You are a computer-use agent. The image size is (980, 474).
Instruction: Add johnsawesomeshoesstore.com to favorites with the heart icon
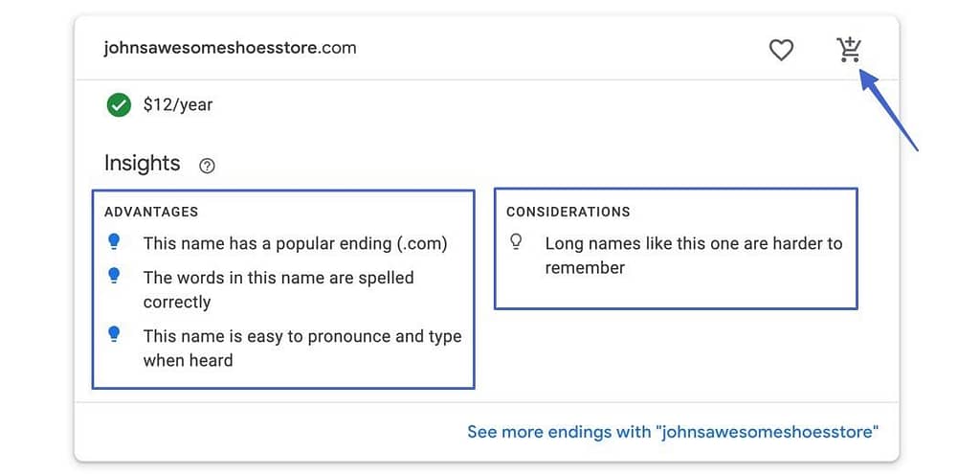coord(781,50)
